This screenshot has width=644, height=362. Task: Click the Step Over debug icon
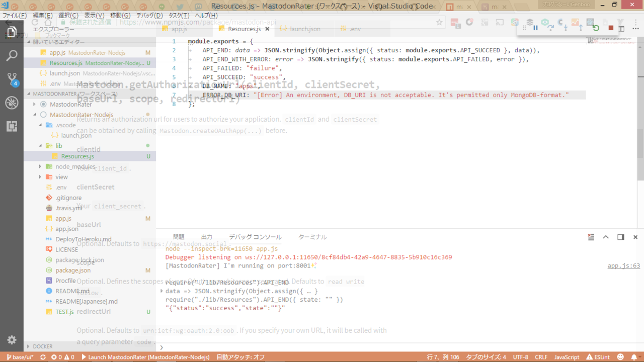550,28
